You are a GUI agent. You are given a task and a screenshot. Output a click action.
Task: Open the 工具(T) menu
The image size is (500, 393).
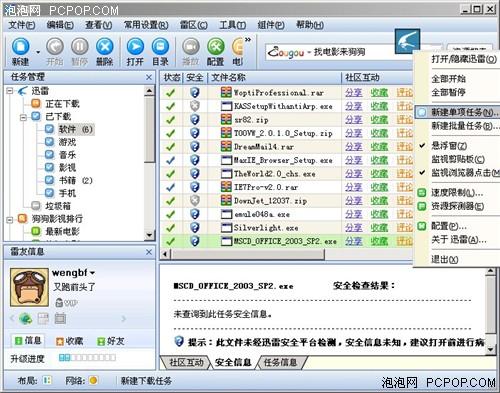233,25
